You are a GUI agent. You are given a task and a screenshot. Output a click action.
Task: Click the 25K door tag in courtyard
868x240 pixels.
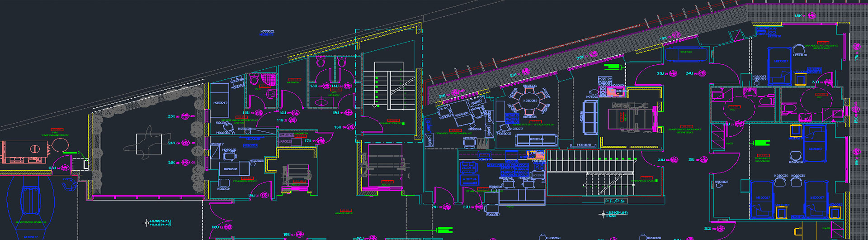172,163
